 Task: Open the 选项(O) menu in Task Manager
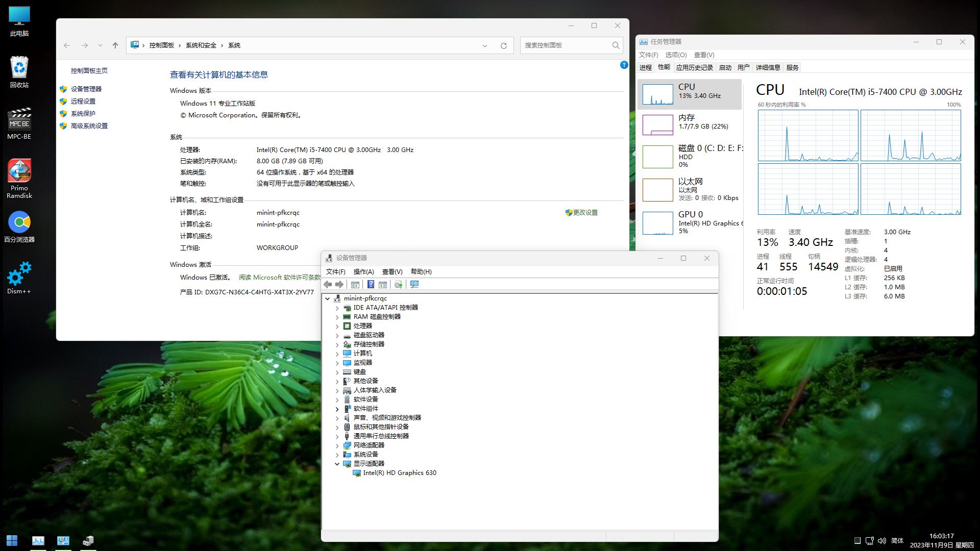click(x=676, y=55)
